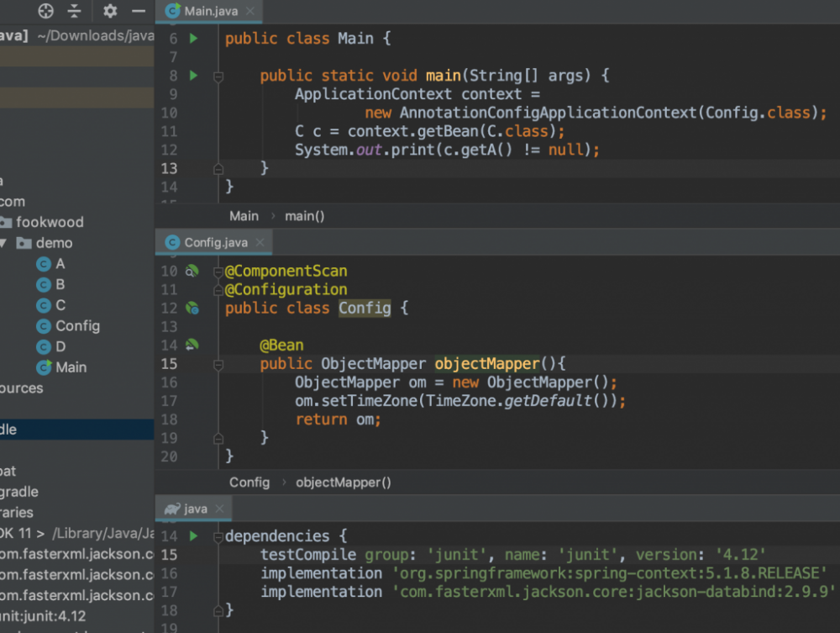Open class Config in the project tree
Screen dimensions: 840x633
tap(77, 326)
